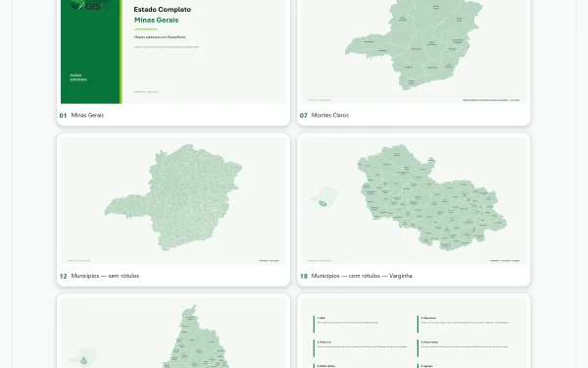Click '18 Municípios — com rótulos — Varginha' caption
Image resolution: width=588 pixels, height=368 pixels.
[x=356, y=276]
